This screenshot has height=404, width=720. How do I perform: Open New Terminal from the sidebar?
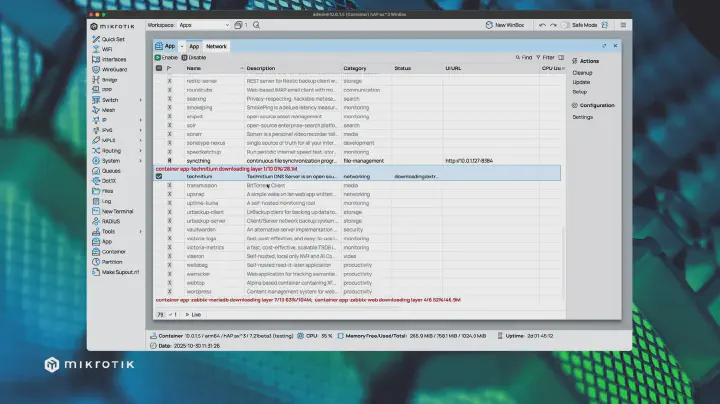112,211
